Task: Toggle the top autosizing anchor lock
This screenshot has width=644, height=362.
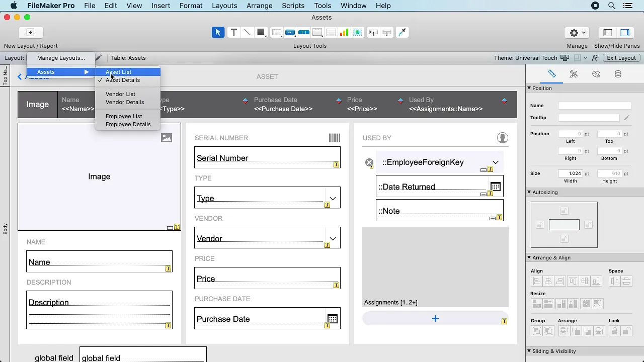Action: 564,211
